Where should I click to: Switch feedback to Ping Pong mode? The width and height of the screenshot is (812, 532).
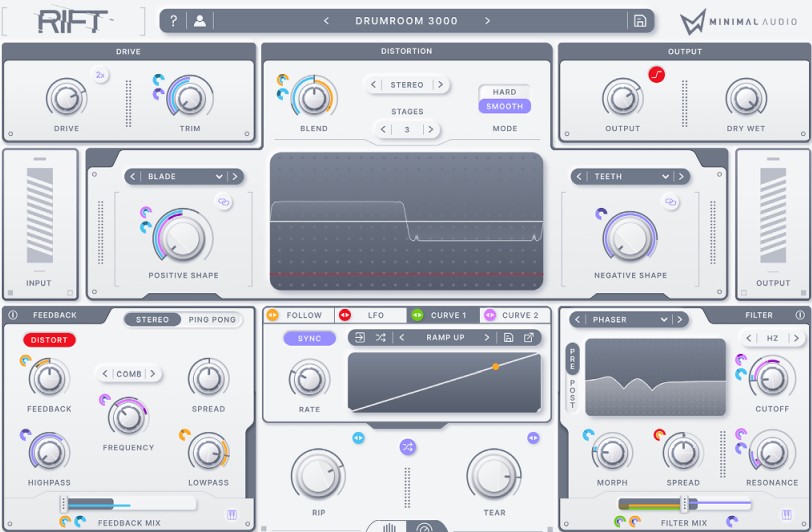[212, 320]
